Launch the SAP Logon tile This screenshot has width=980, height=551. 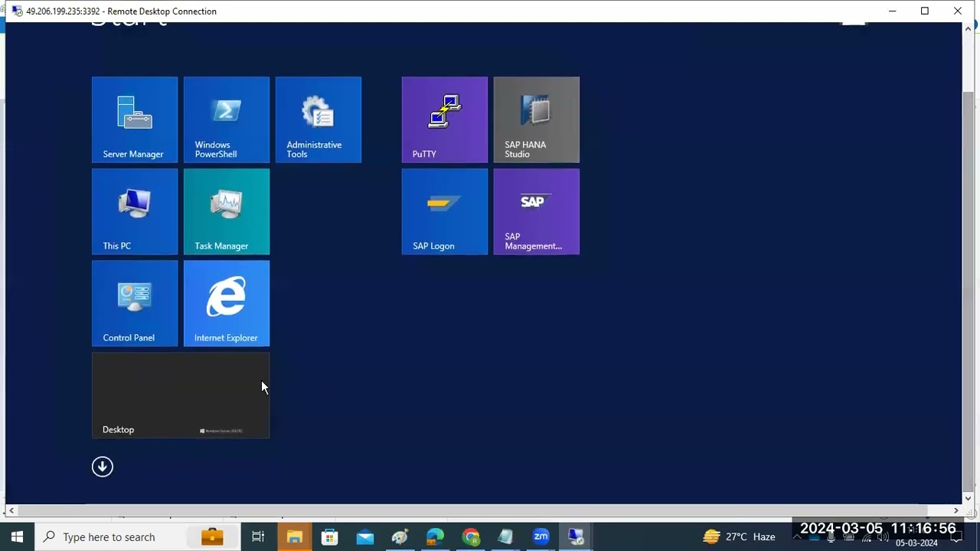tap(445, 211)
